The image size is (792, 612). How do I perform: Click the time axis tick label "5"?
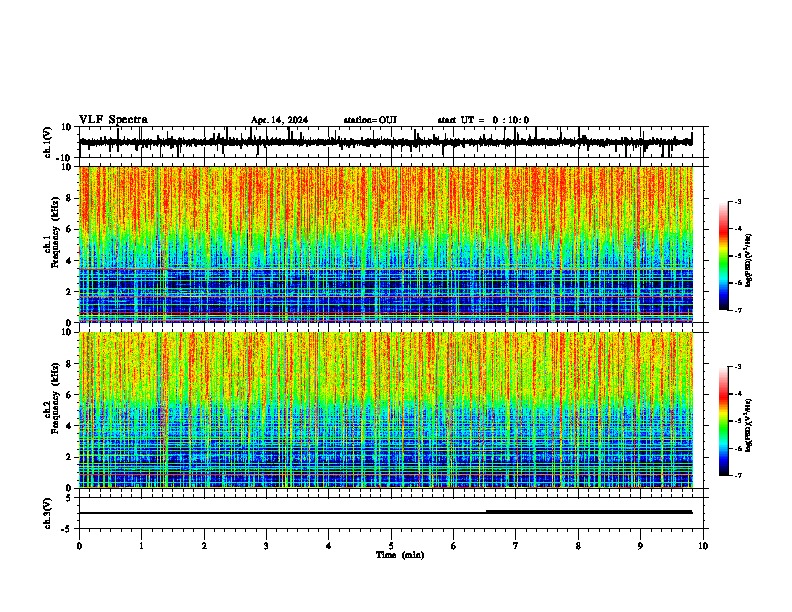pyautogui.click(x=391, y=546)
